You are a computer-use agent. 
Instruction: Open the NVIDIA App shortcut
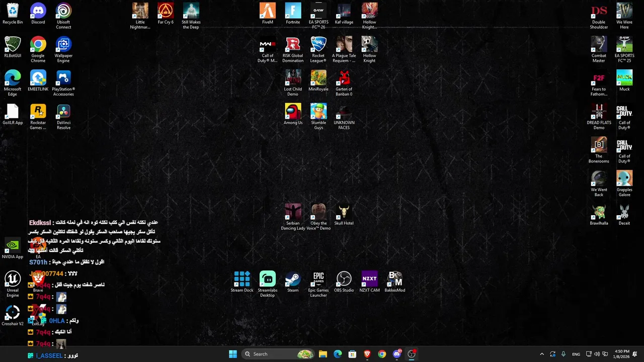click(x=13, y=248)
